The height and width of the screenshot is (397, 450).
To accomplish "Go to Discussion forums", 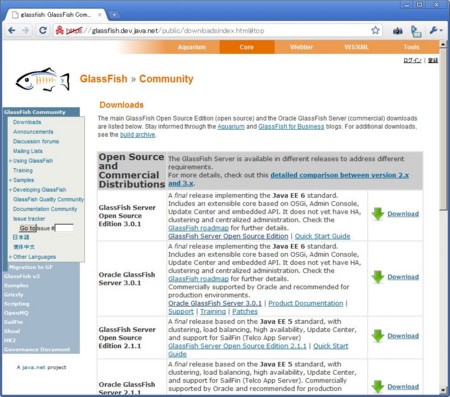I will tap(36, 141).
